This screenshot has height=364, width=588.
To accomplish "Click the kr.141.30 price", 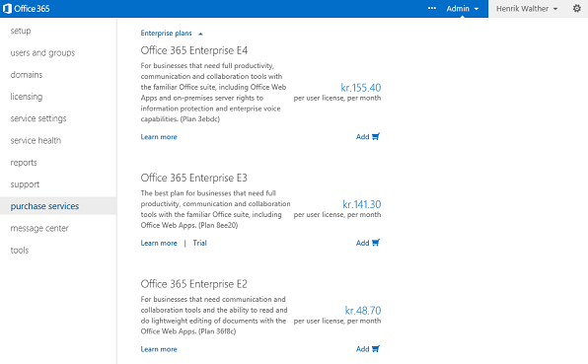I will coord(361,204).
